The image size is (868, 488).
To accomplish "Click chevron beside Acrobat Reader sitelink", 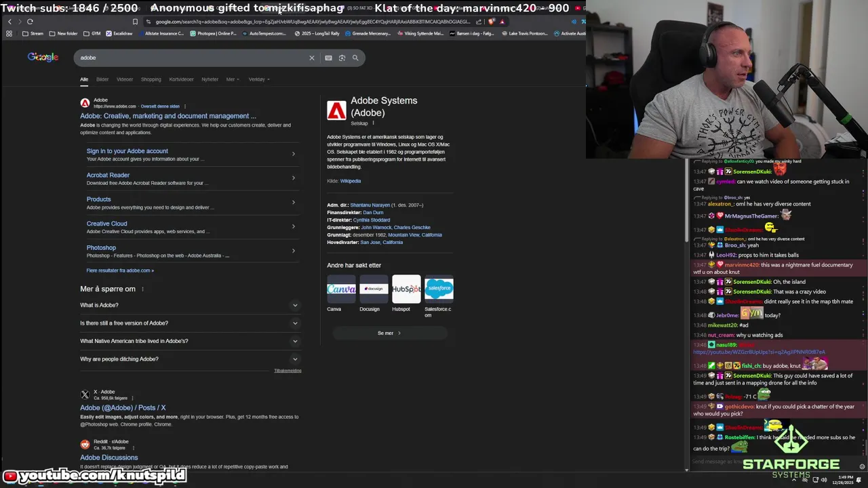I will click(x=294, y=178).
